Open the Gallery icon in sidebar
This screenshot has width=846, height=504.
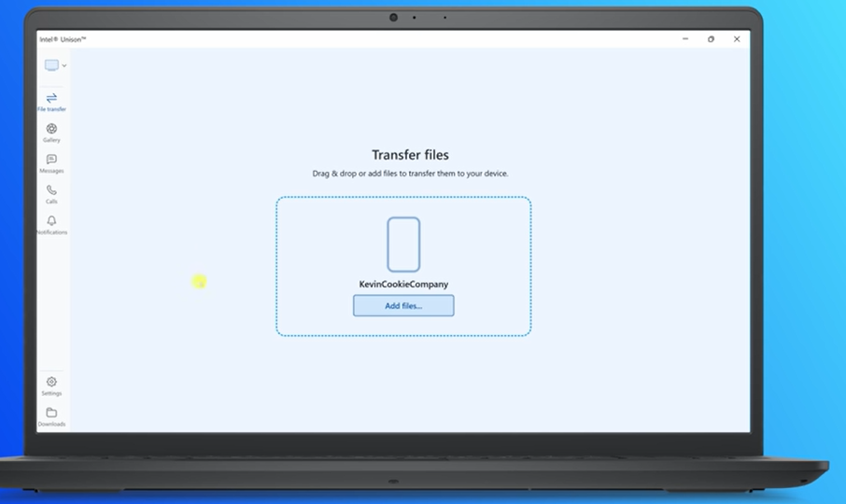click(x=51, y=132)
